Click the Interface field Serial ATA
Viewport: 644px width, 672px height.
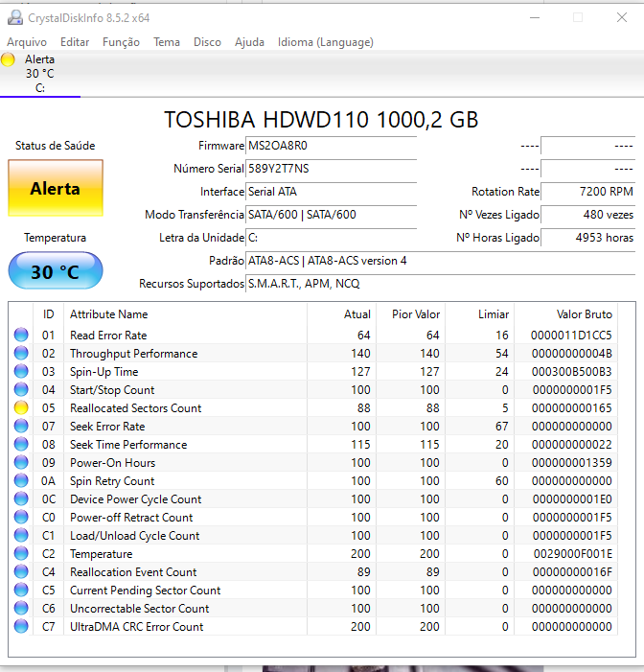pos(331,192)
